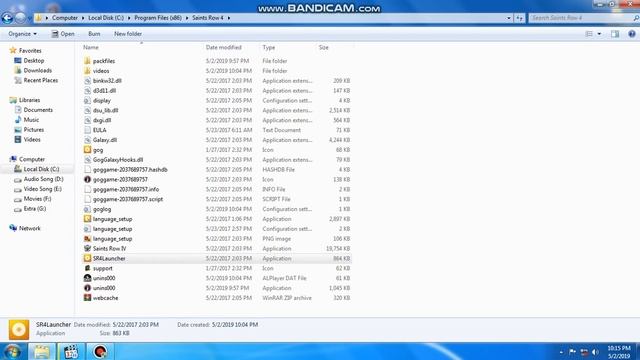Select the unins000 ALPlayer DAT file icon

pyautogui.click(x=87, y=278)
